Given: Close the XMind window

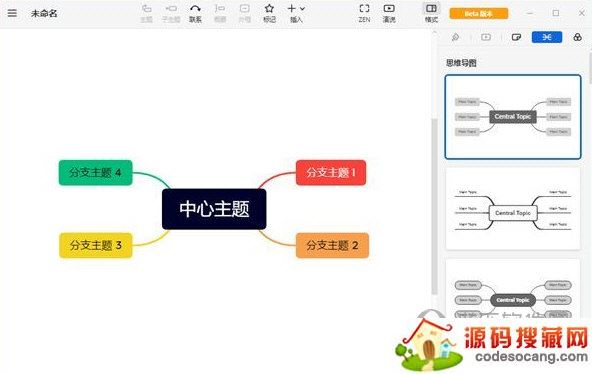Looking at the screenshot, I should coord(581,13).
